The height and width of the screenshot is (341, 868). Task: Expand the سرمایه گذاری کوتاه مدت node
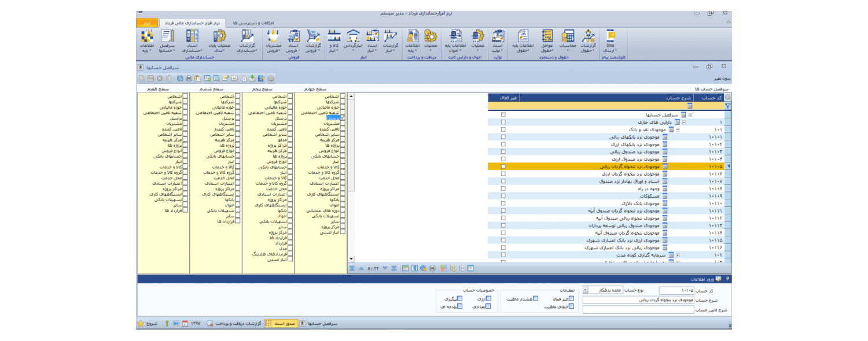click(x=678, y=255)
